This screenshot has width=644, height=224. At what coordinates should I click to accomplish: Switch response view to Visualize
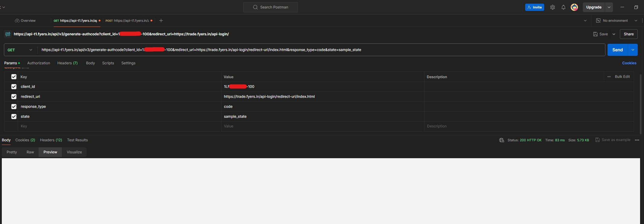pyautogui.click(x=74, y=152)
